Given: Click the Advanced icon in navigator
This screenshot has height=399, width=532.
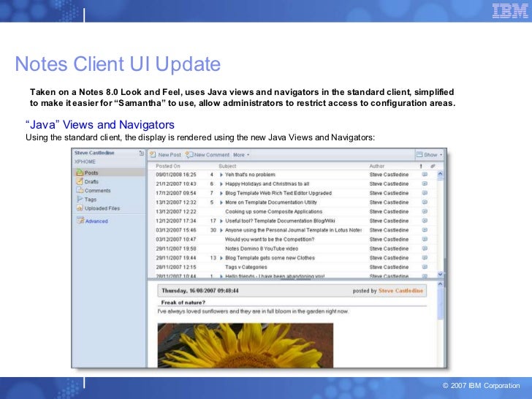Looking at the screenshot, I should (80, 220).
